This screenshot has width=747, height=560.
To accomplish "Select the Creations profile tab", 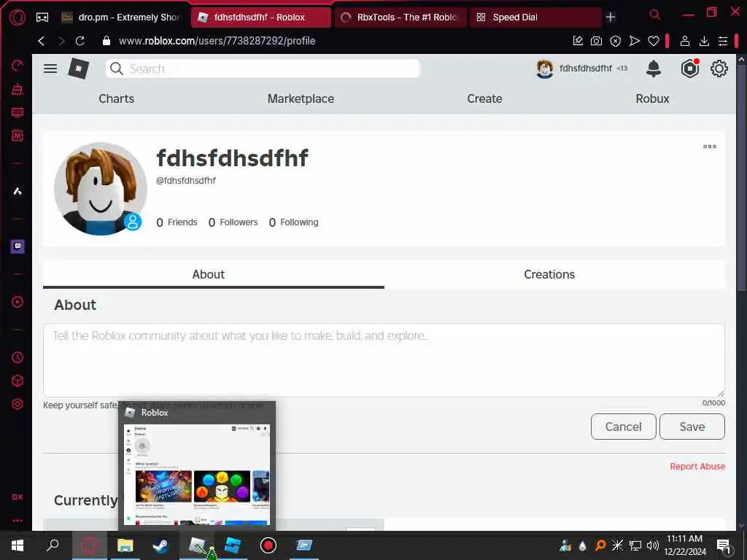I will tap(549, 274).
